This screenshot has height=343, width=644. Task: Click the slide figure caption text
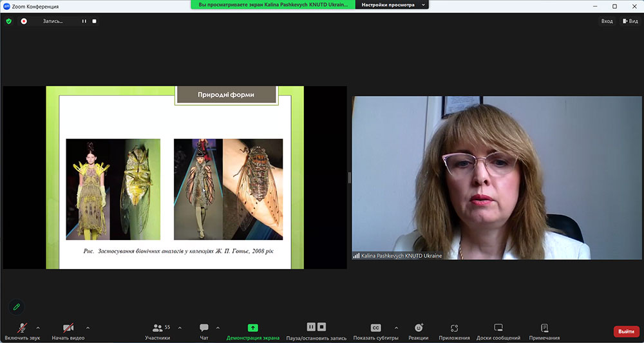pyautogui.click(x=178, y=251)
